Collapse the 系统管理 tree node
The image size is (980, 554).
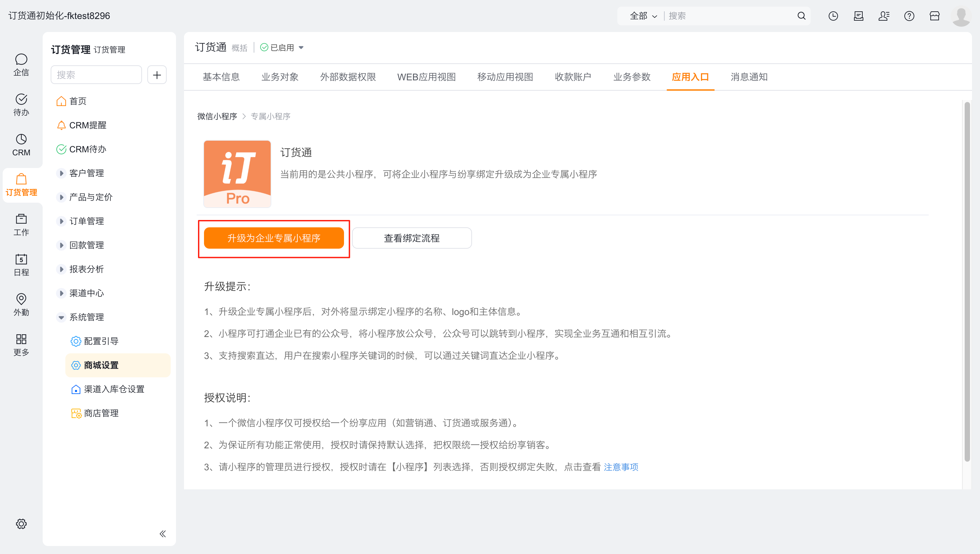coord(61,317)
